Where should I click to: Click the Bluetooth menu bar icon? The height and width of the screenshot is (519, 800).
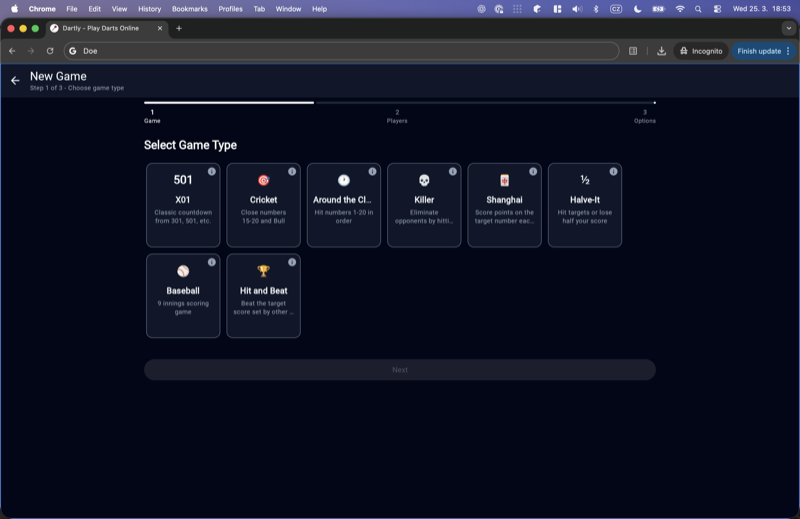[x=595, y=9]
